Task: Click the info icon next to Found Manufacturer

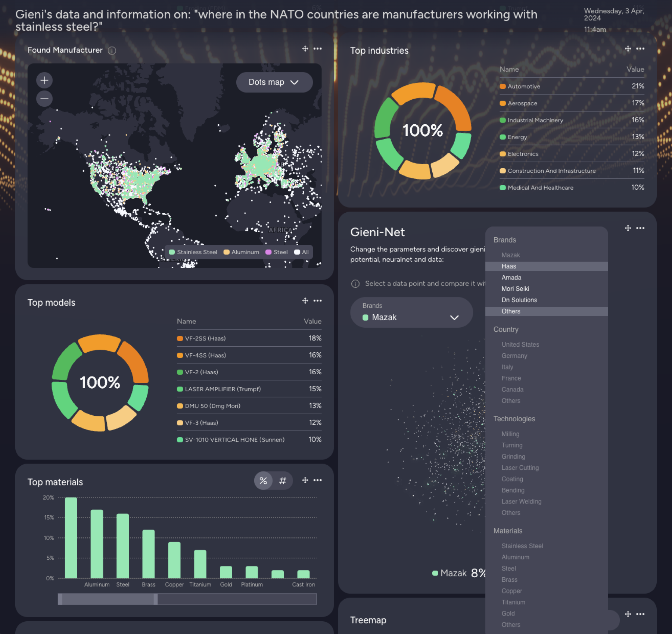Action: coord(112,51)
